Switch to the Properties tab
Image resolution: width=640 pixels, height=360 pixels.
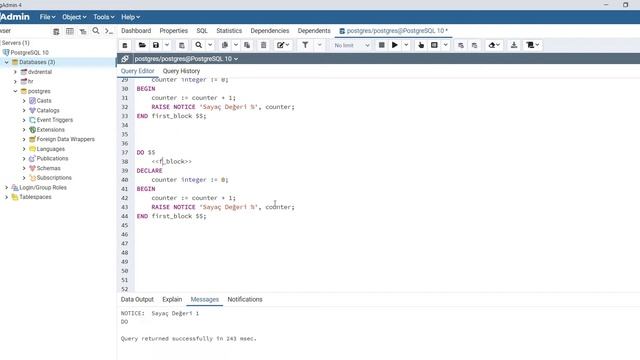point(173,31)
